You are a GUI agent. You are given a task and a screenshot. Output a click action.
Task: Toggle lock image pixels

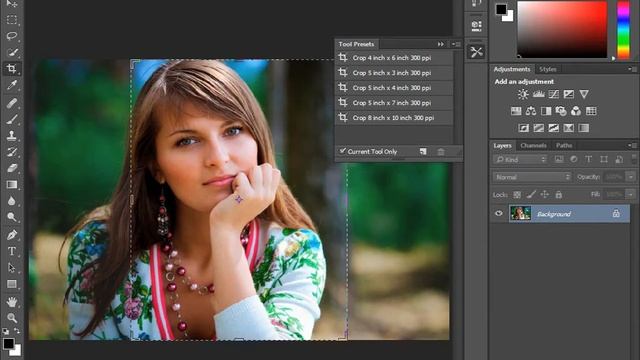pos(531,195)
